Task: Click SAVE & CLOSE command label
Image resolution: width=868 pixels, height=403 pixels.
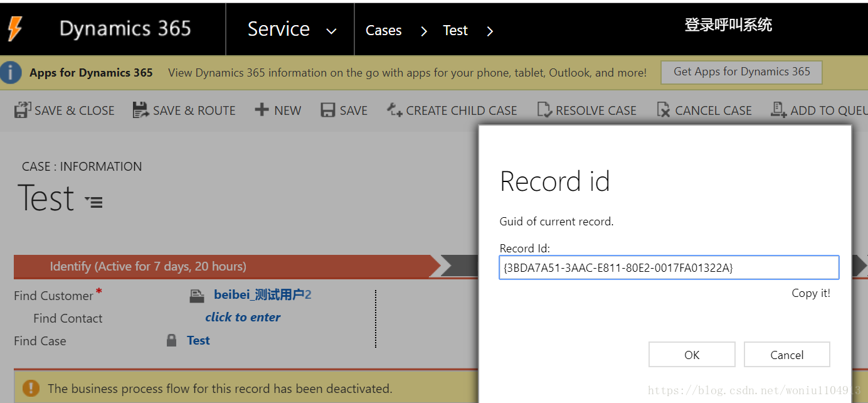Action: (75, 110)
